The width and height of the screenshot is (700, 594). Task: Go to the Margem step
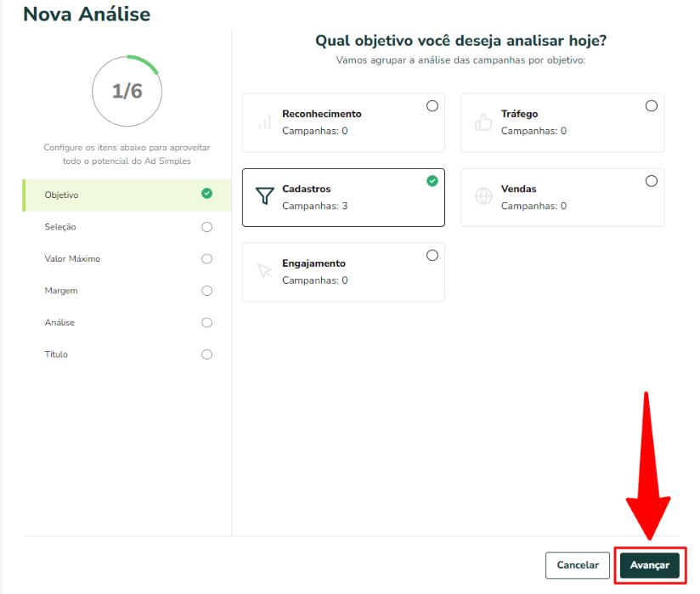(127, 291)
